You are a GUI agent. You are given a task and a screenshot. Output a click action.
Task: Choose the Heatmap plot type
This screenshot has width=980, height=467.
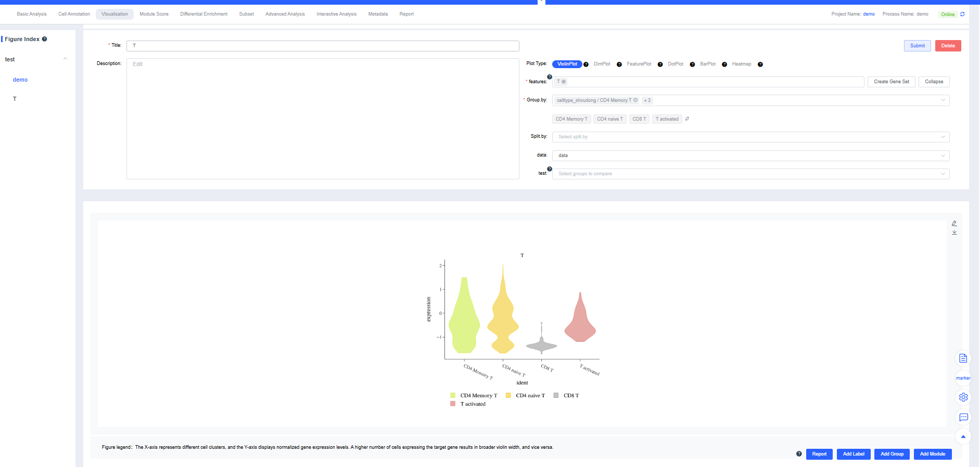pyautogui.click(x=741, y=64)
